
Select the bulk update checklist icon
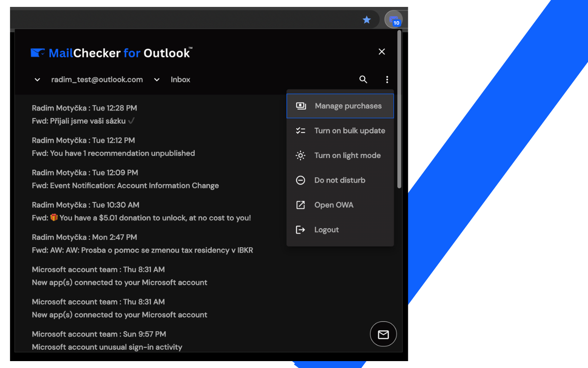(x=300, y=131)
